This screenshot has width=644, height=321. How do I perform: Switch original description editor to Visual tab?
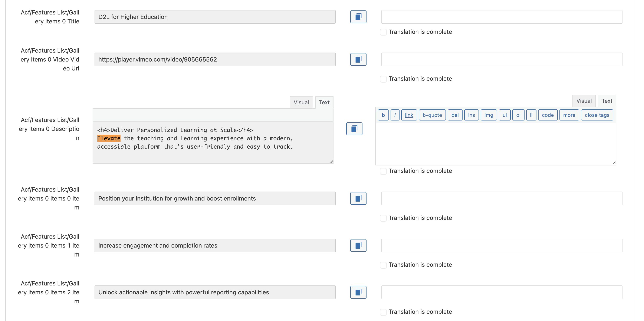click(301, 102)
